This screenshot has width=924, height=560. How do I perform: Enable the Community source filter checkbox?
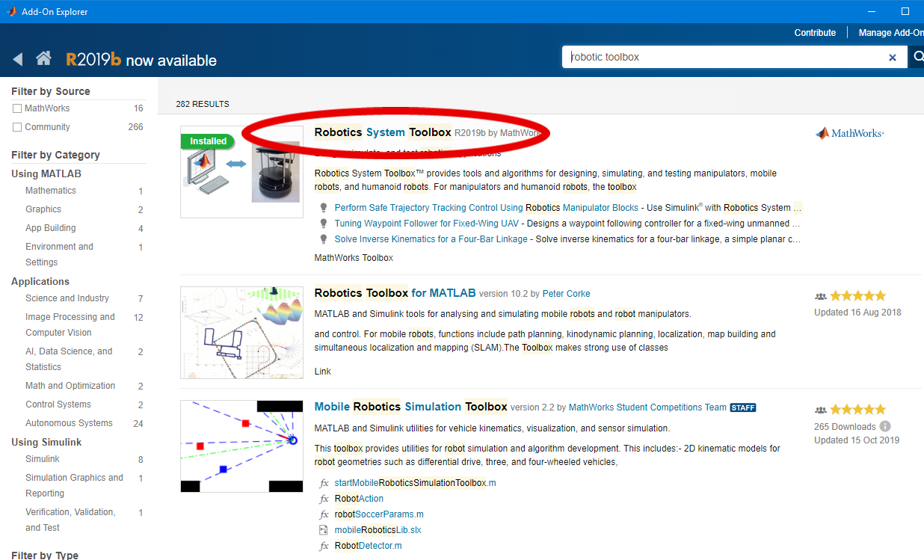pyautogui.click(x=17, y=127)
